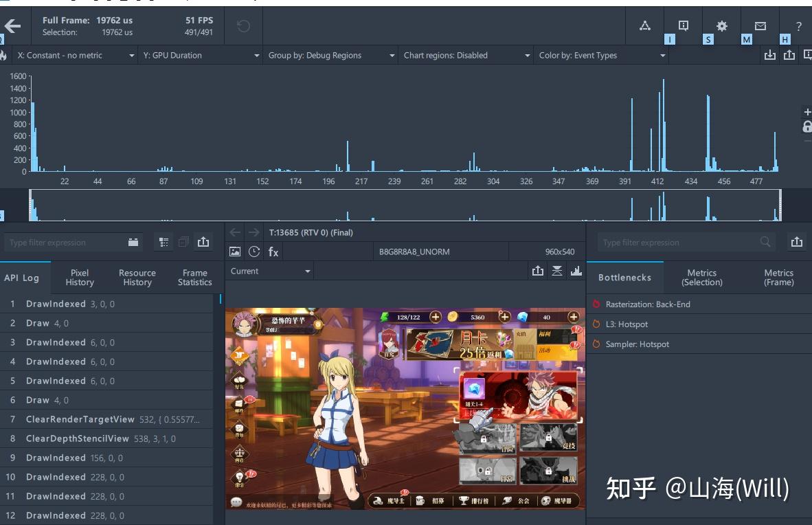Viewport: 812px width, 525px height.
Task: Select the tallest bar near event 412
Action: click(x=664, y=126)
